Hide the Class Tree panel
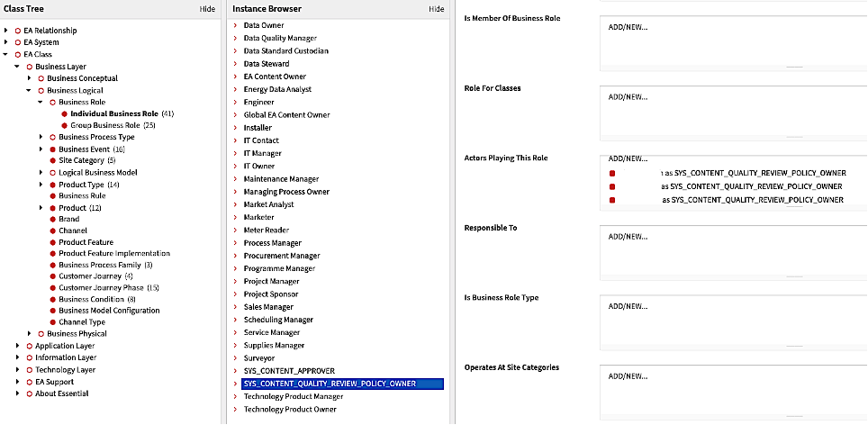The width and height of the screenshot is (868, 425). (x=207, y=9)
